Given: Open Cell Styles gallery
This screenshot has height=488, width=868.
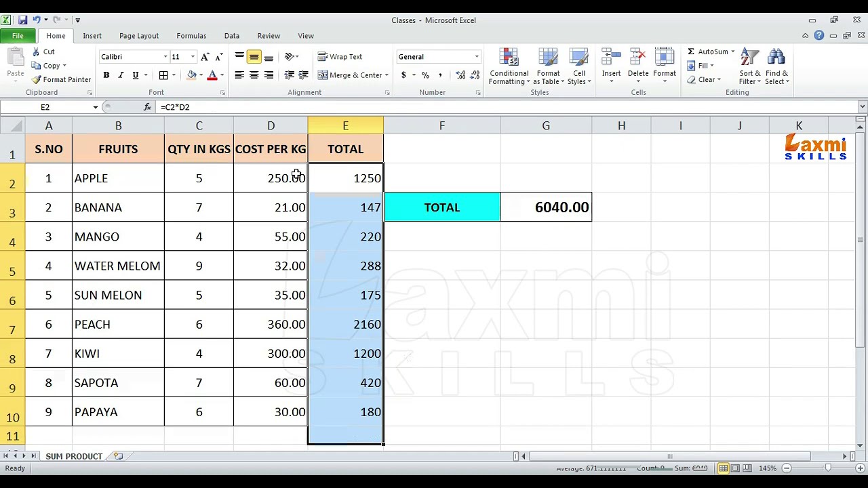Looking at the screenshot, I should [578, 66].
